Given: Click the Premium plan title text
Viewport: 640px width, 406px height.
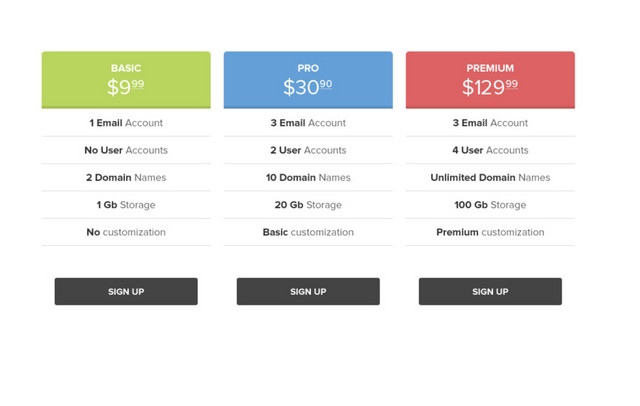Looking at the screenshot, I should click(490, 68).
